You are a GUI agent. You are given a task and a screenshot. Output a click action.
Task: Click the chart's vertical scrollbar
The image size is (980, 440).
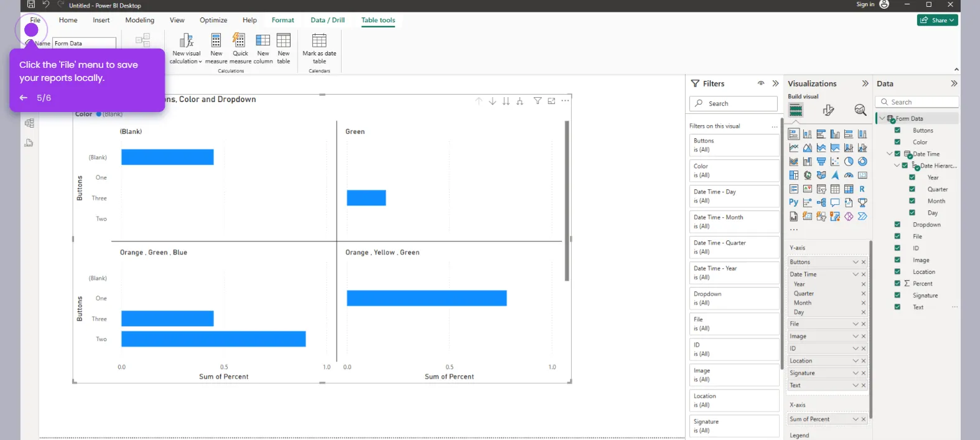pos(567,200)
